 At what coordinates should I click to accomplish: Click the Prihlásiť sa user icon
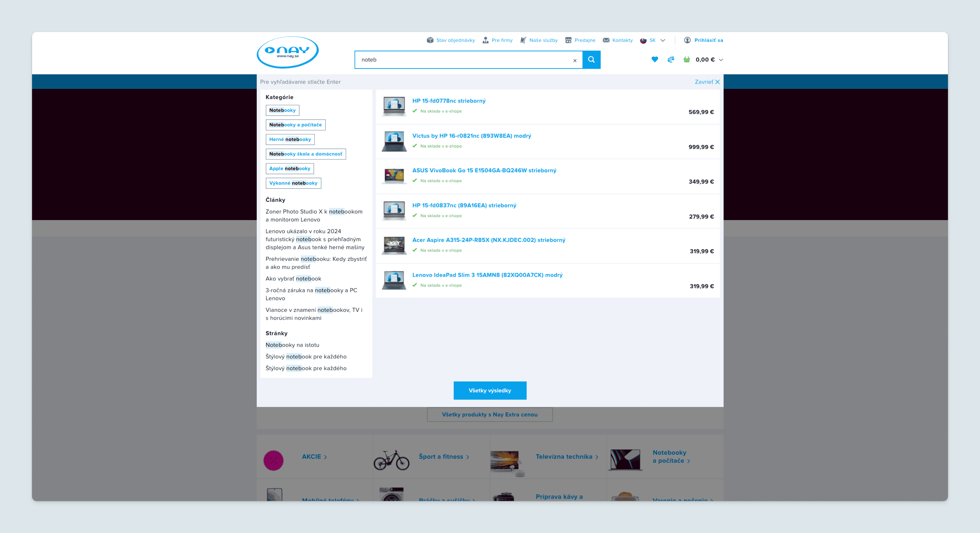pos(687,40)
